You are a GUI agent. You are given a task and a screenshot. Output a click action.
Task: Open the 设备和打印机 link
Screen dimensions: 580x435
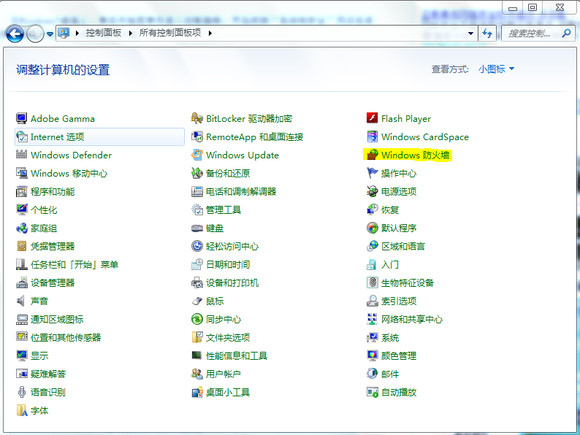(232, 283)
